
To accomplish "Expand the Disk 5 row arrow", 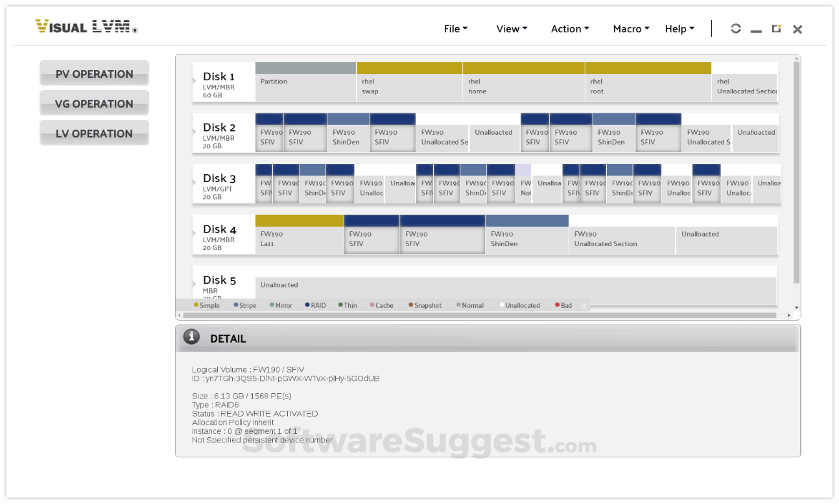I will pyautogui.click(x=194, y=285).
